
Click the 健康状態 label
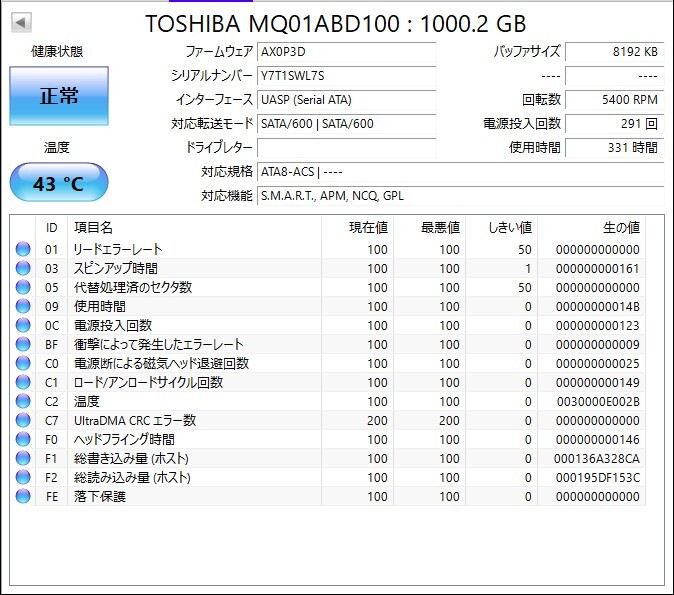[57, 52]
